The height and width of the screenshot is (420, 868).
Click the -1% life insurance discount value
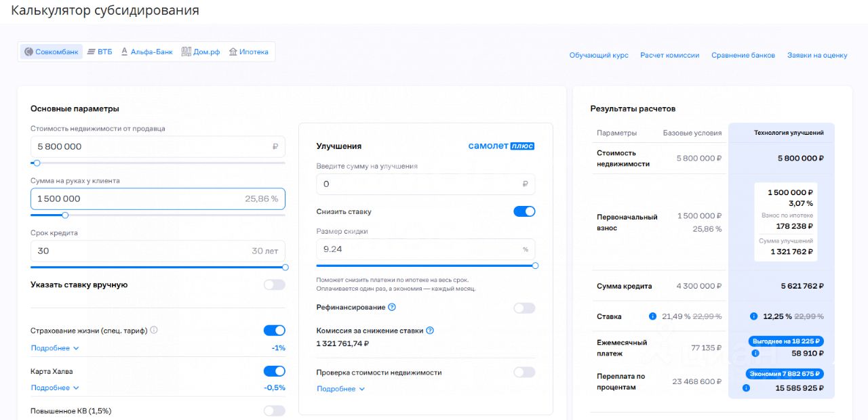pyautogui.click(x=278, y=348)
